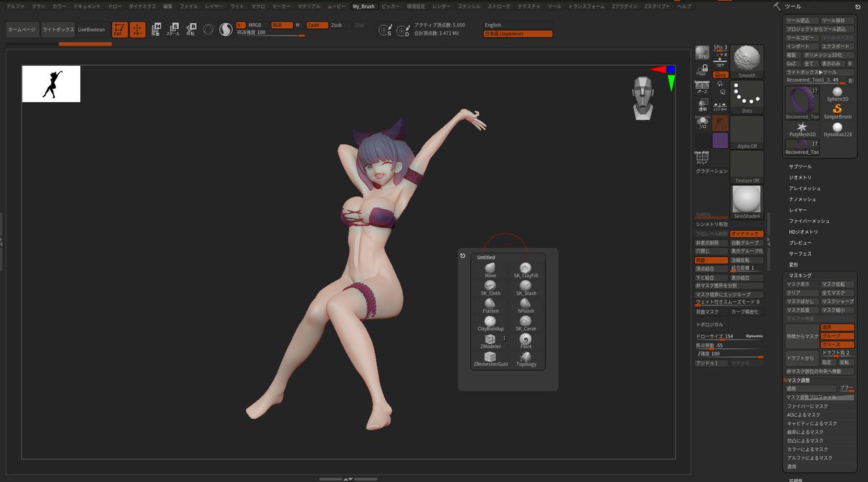Toggle the クリース option under 特徴からマスク
This screenshot has height=482, width=868.
[838, 344]
